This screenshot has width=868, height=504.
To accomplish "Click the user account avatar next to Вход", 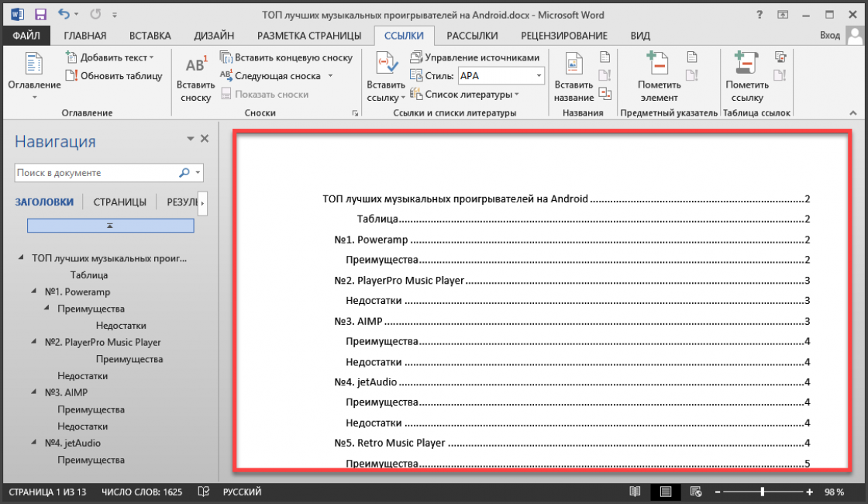I will pos(856,36).
